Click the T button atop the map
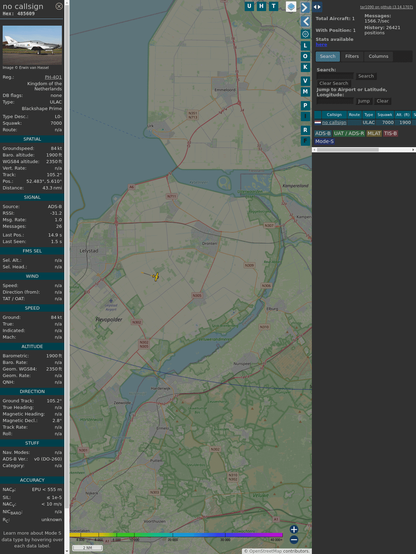Viewport: 416px width, 554px height. coord(274,6)
